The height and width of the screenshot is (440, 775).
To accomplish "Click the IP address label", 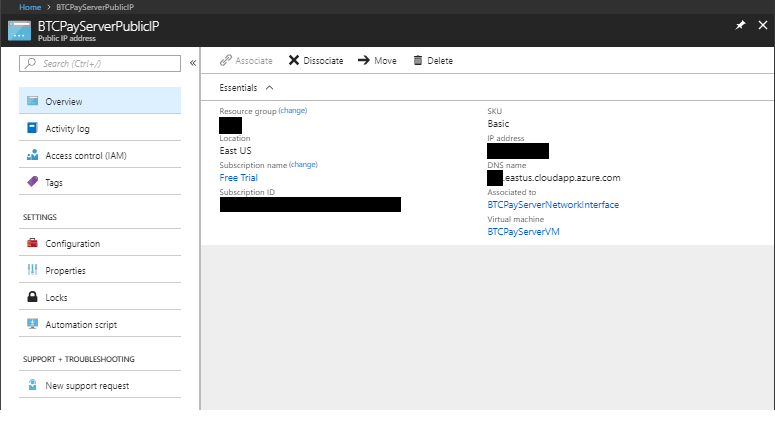I will [x=506, y=138].
